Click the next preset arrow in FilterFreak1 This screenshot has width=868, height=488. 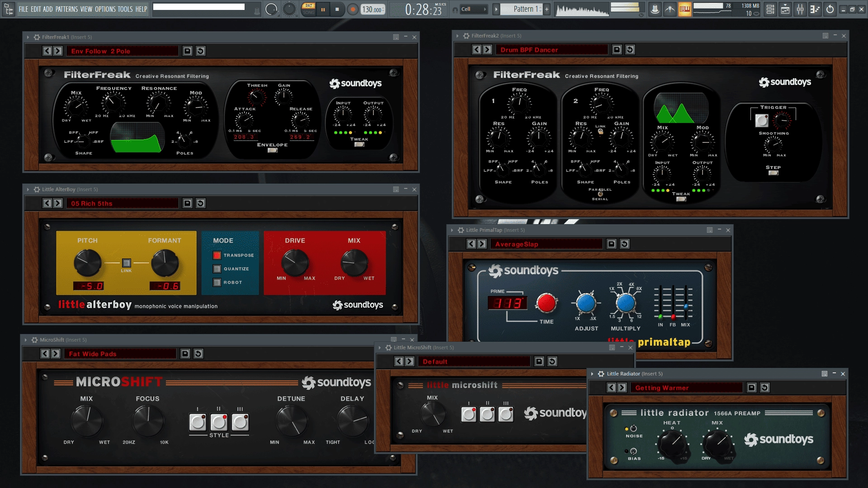coord(57,51)
